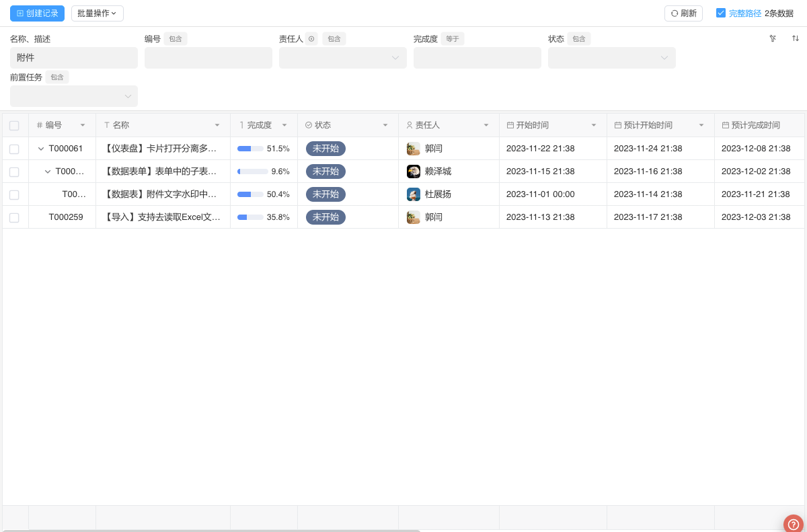Screen dimensions: 807x532
Task: Open the 状态 filter dropdown
Action: [x=611, y=58]
